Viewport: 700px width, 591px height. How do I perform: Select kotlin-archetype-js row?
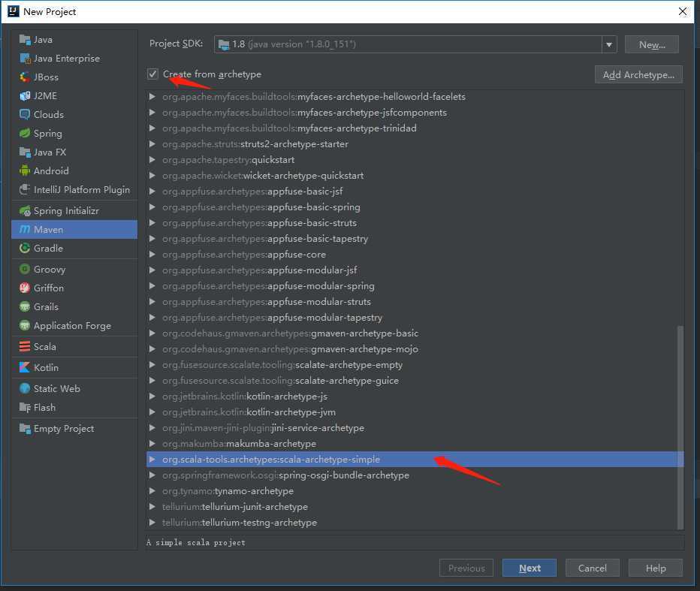click(x=415, y=397)
